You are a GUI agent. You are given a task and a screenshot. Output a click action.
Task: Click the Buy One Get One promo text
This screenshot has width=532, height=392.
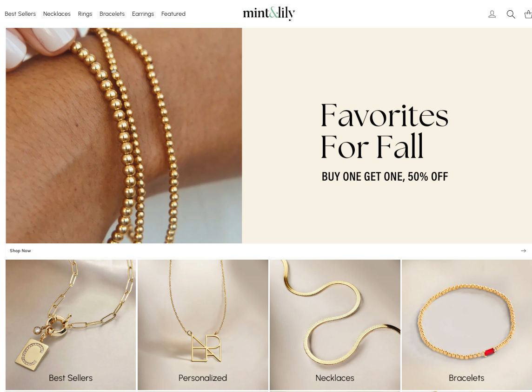pos(385,176)
